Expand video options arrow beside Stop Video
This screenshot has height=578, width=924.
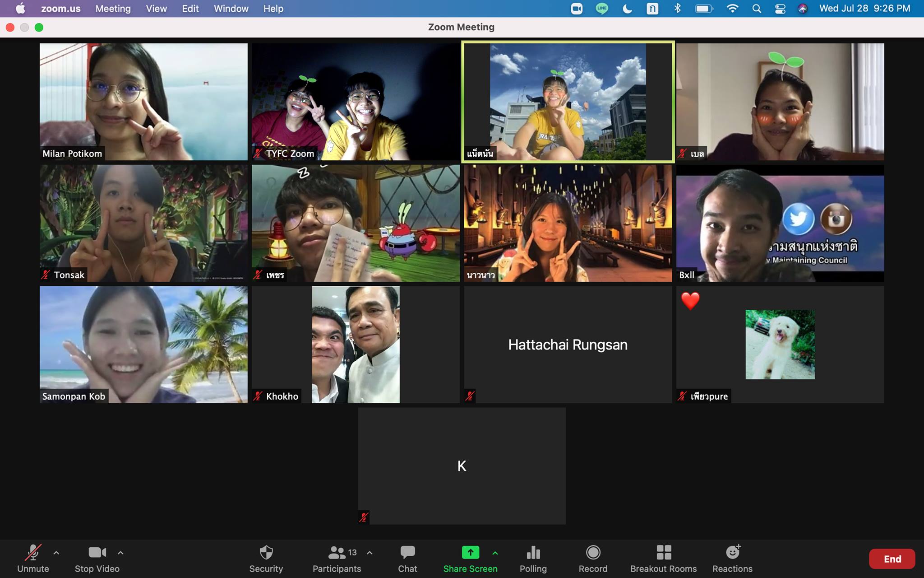tap(120, 553)
